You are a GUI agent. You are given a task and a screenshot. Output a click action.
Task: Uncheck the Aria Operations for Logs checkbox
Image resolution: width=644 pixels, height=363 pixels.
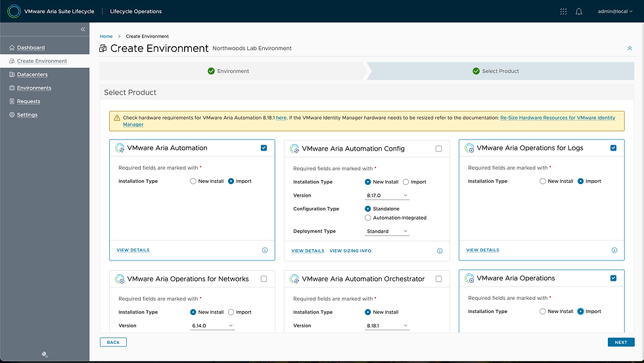613,148
